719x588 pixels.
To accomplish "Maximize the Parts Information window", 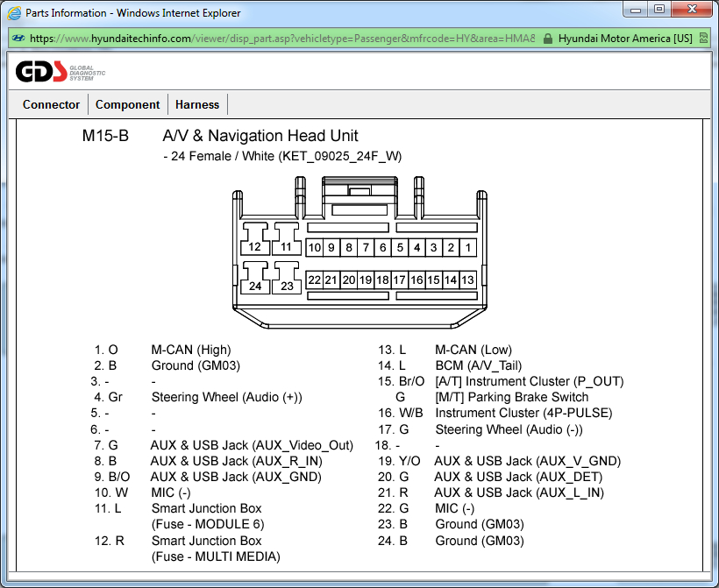I will click(x=659, y=10).
